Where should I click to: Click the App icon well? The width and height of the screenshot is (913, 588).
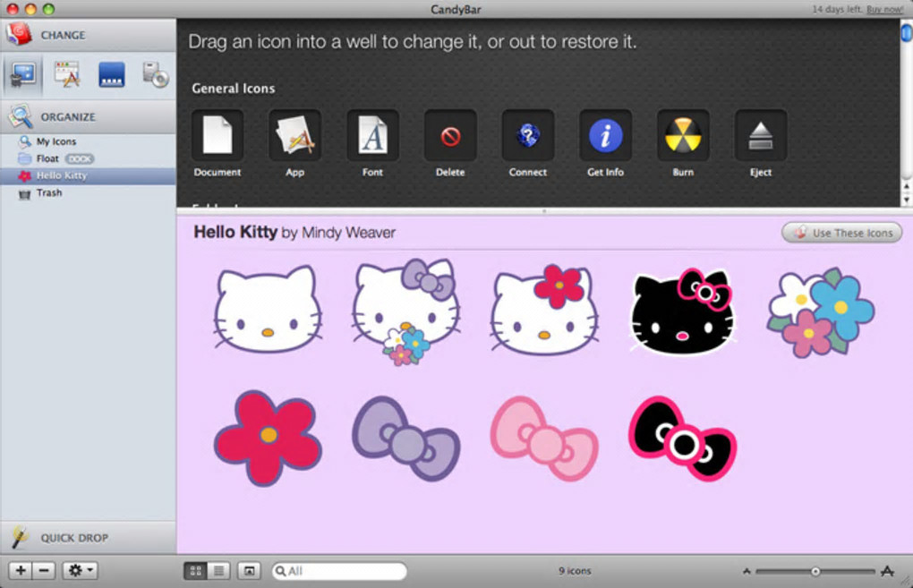pos(294,135)
